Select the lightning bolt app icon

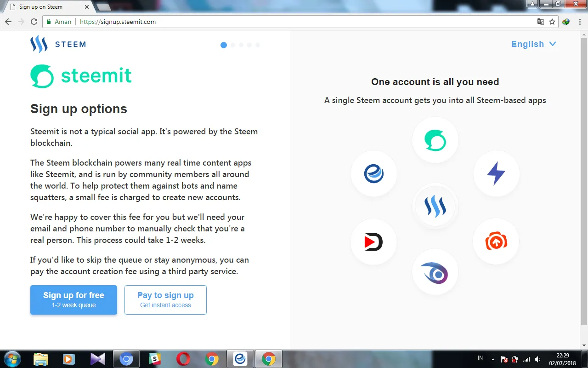(x=496, y=173)
